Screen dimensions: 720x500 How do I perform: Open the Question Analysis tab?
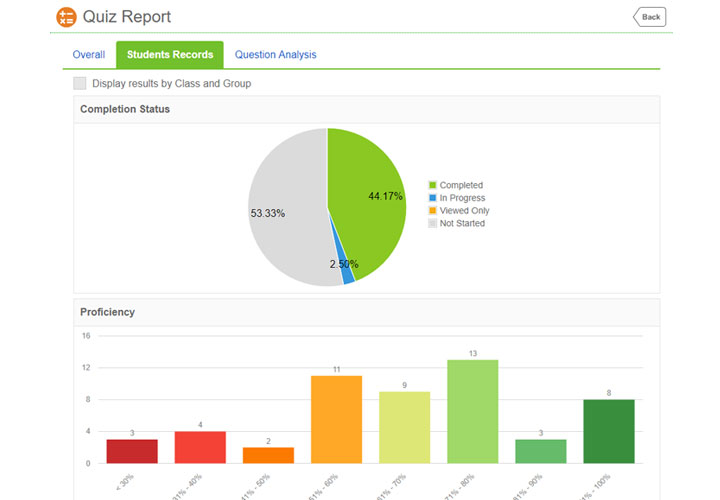[x=275, y=55]
